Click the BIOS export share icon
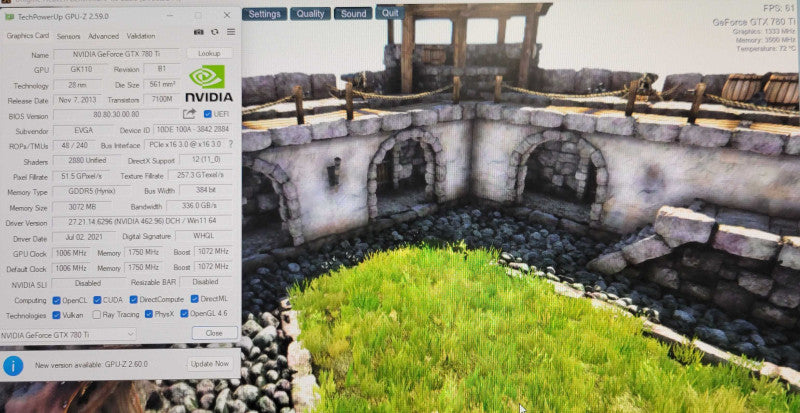This screenshot has height=413, width=800. click(x=189, y=114)
